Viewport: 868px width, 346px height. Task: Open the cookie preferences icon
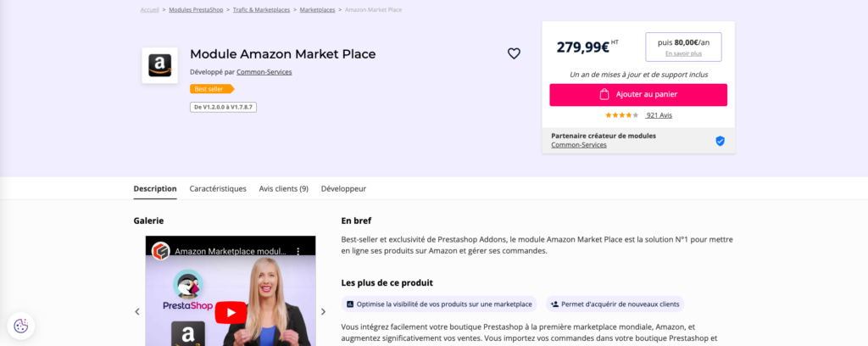(x=21, y=326)
